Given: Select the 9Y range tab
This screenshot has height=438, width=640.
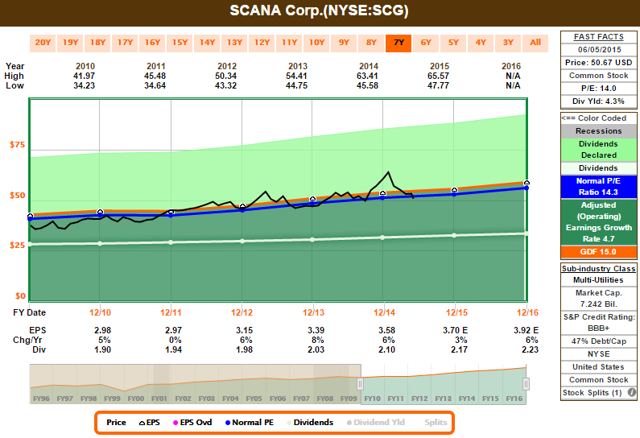Looking at the screenshot, I should [x=344, y=43].
